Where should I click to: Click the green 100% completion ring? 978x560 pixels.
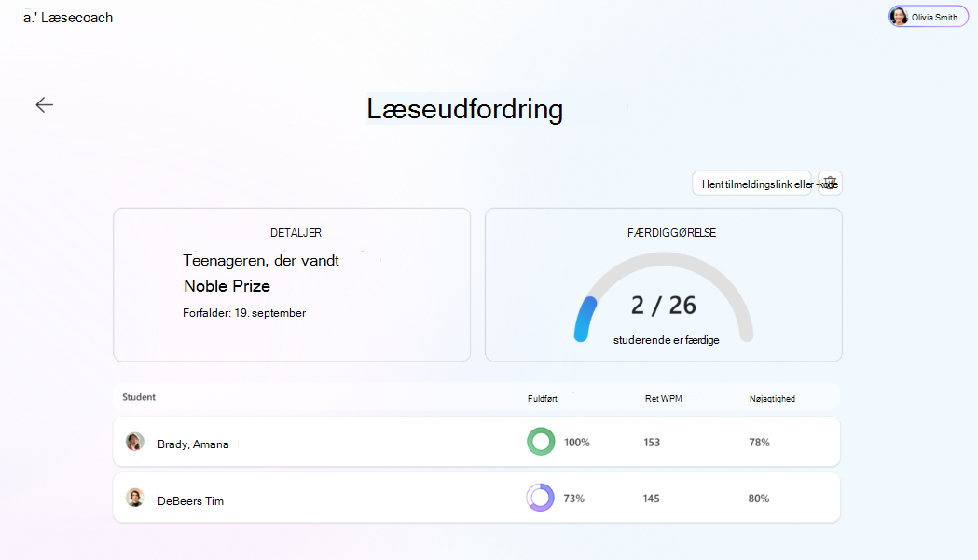541,442
